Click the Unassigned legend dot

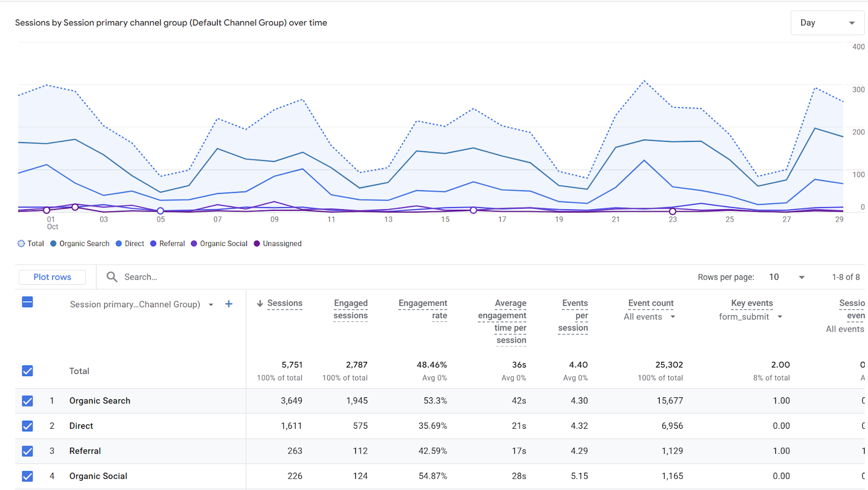tap(257, 244)
